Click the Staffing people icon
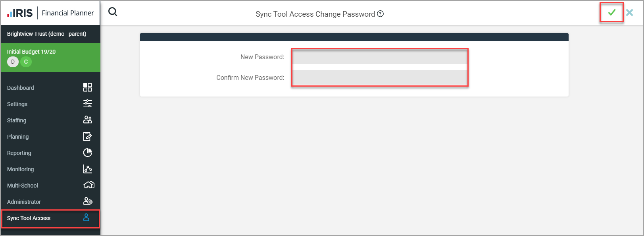This screenshot has height=236, width=644. coord(88,120)
